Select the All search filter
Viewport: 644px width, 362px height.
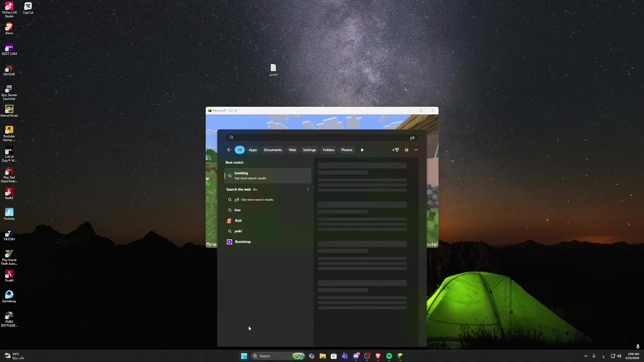239,150
